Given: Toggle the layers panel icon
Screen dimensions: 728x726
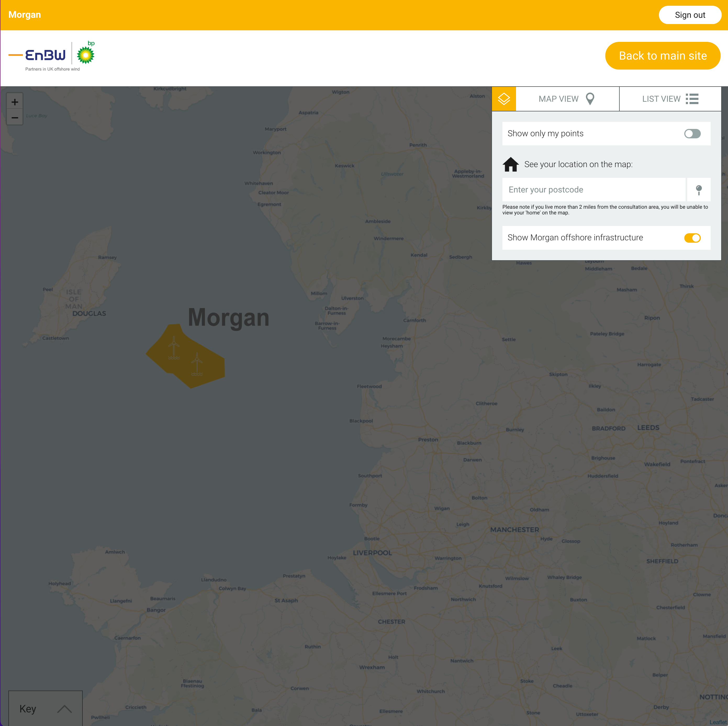Looking at the screenshot, I should click(504, 99).
